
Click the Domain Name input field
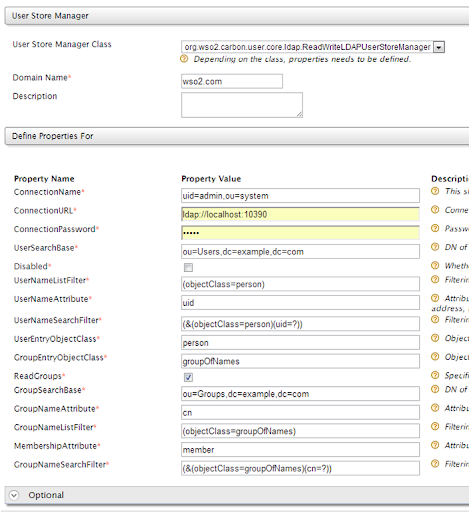[x=232, y=81]
